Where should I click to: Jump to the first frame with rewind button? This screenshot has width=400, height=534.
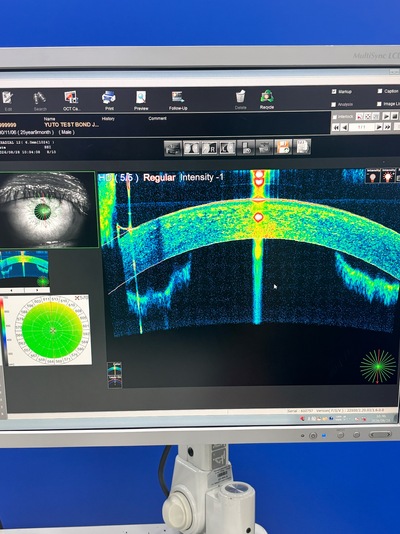[x=336, y=127]
